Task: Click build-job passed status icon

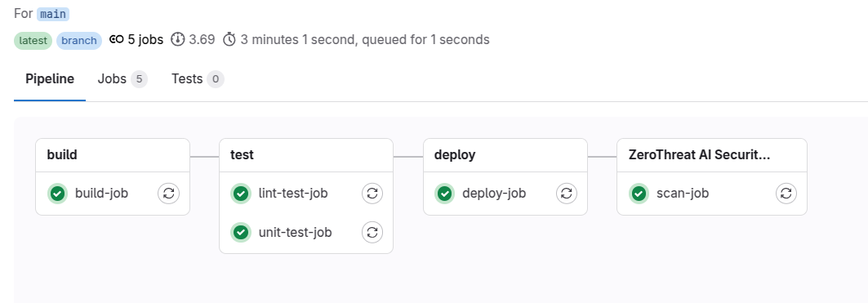Action: (x=58, y=194)
